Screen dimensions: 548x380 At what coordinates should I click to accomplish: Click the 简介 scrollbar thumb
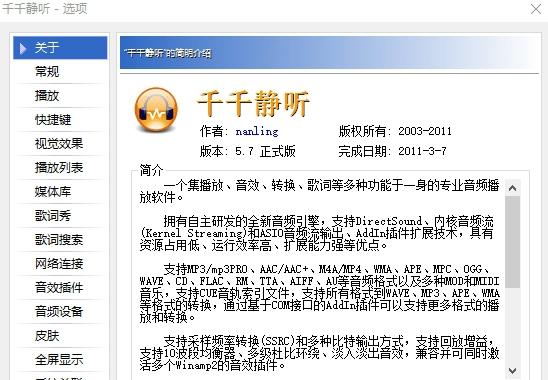click(512, 242)
